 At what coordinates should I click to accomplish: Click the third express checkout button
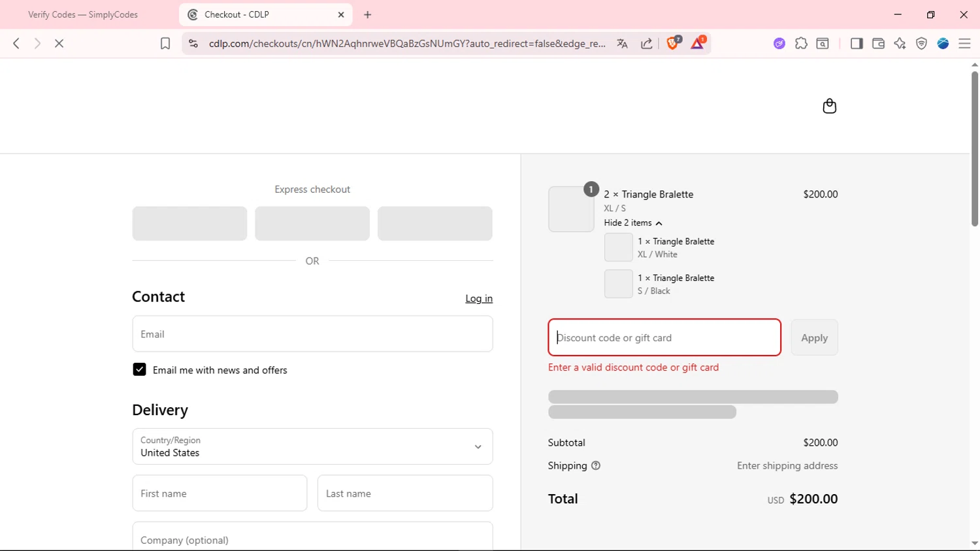(435, 224)
